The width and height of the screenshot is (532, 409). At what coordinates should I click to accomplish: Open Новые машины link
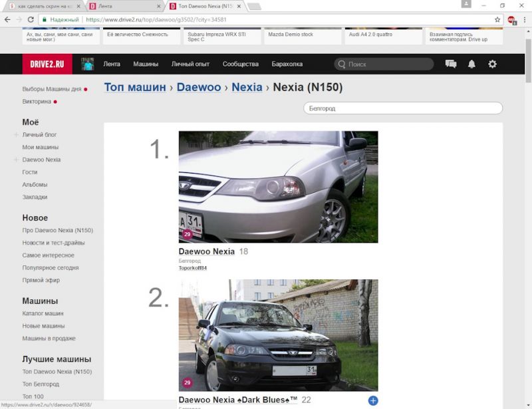43,326
